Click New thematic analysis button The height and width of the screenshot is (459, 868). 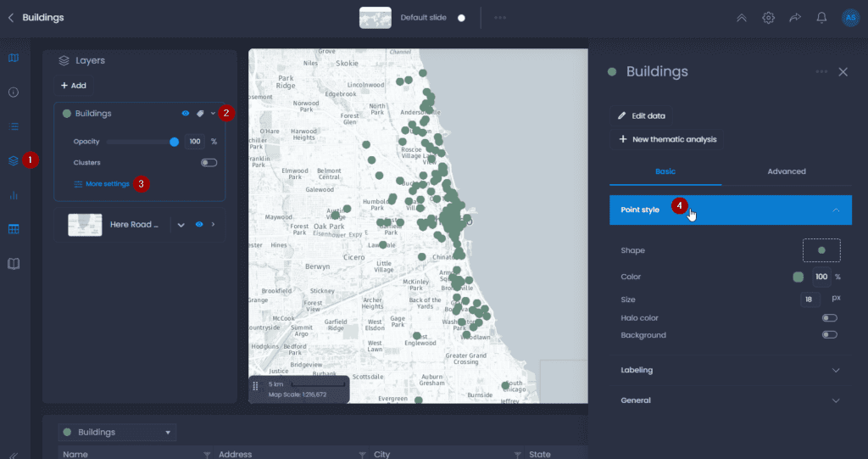click(667, 139)
